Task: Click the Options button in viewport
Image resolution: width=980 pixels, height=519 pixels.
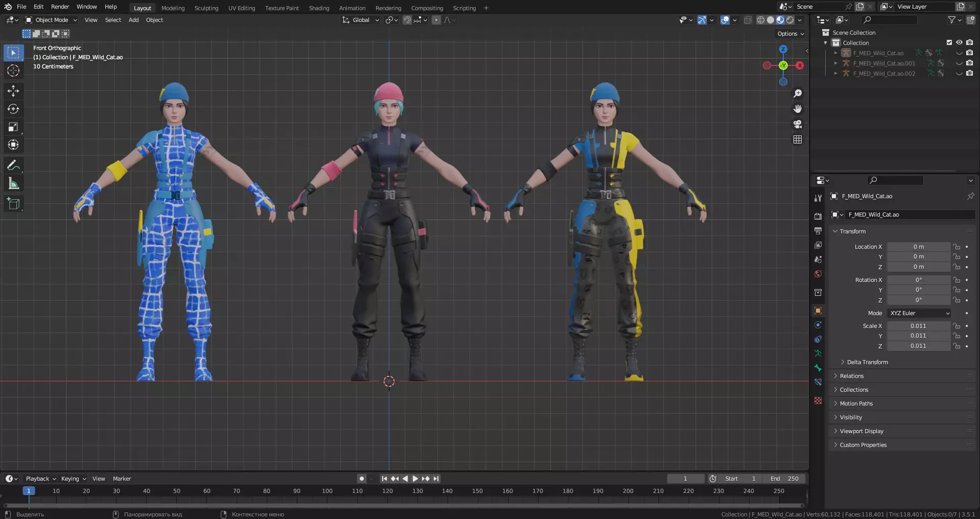Action: point(790,34)
